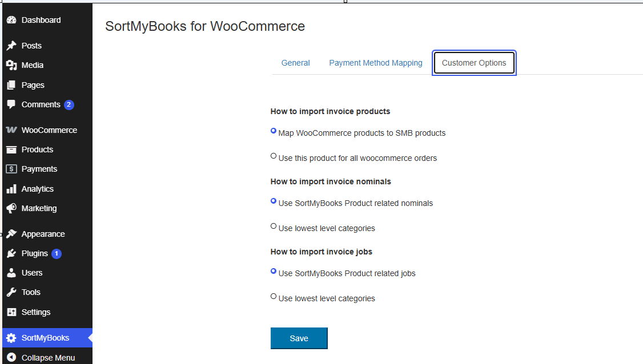Click the Media library icon
The width and height of the screenshot is (643, 364).
(x=11, y=65)
